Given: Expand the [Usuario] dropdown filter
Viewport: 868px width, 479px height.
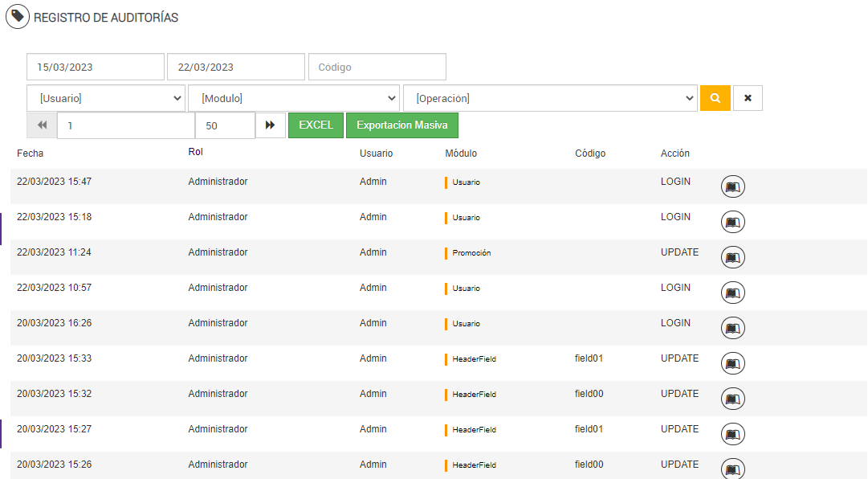Looking at the screenshot, I should 106,98.
